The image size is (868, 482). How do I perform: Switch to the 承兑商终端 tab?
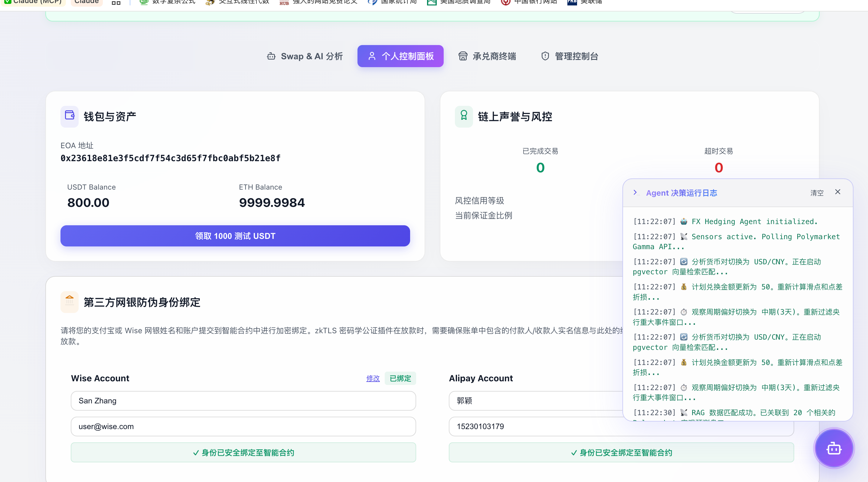click(x=487, y=56)
